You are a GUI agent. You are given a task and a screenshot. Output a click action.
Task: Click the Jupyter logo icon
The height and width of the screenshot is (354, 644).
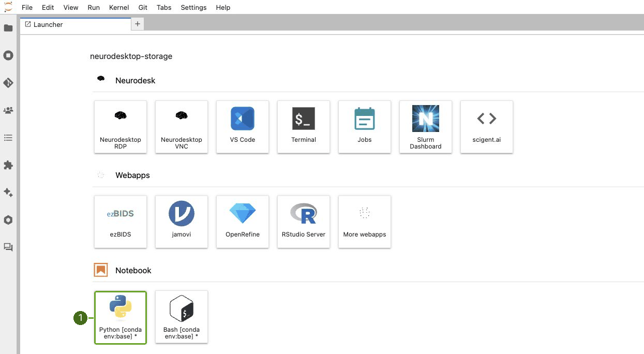8,7
